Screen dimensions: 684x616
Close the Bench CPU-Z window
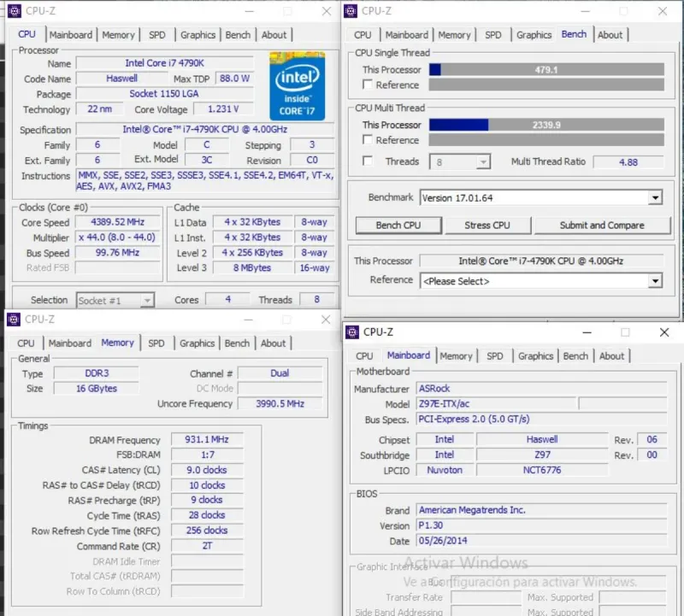click(x=663, y=11)
